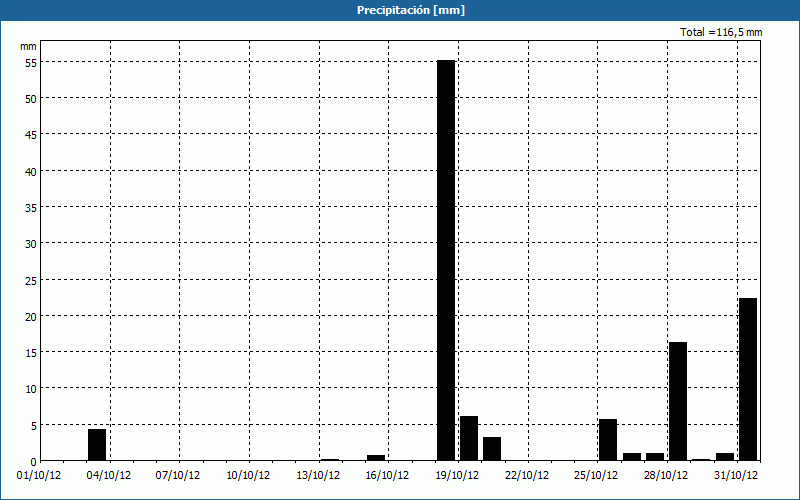Click the mm unit label above the axis
Screen dimensions: 800x500
[x=29, y=47]
